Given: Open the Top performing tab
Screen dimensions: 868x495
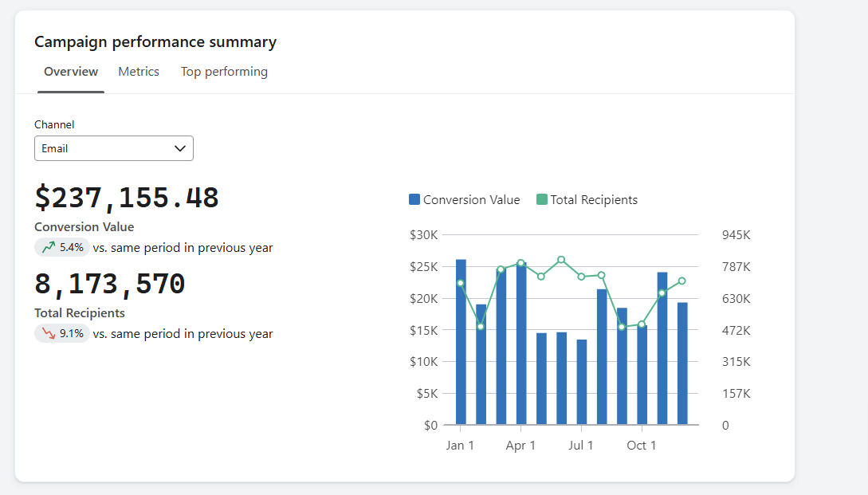Looking at the screenshot, I should [x=224, y=71].
